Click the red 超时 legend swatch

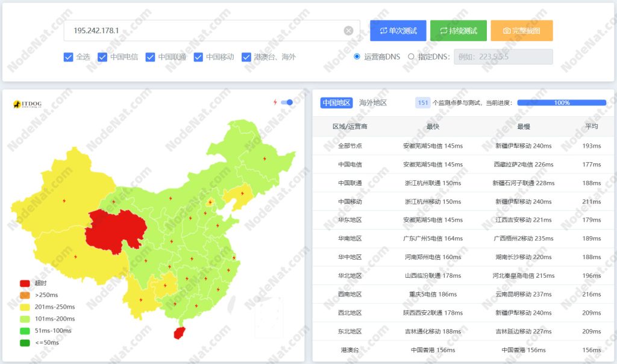click(25, 283)
